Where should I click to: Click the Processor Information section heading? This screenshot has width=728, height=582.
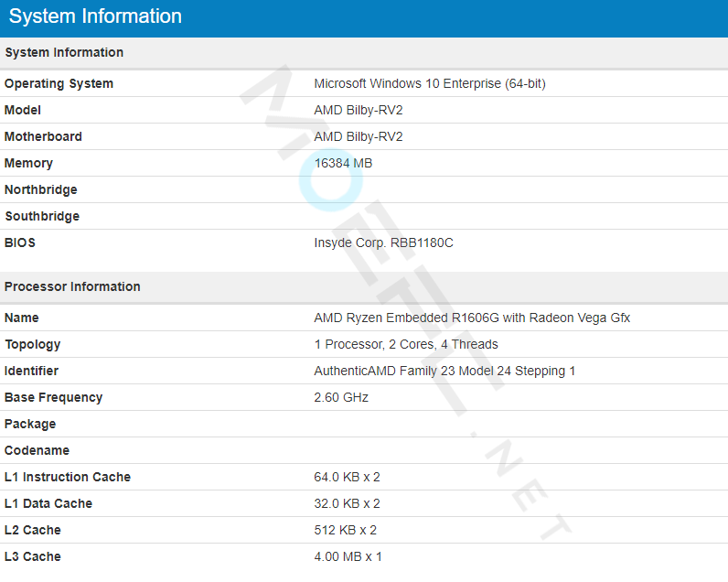point(72,286)
